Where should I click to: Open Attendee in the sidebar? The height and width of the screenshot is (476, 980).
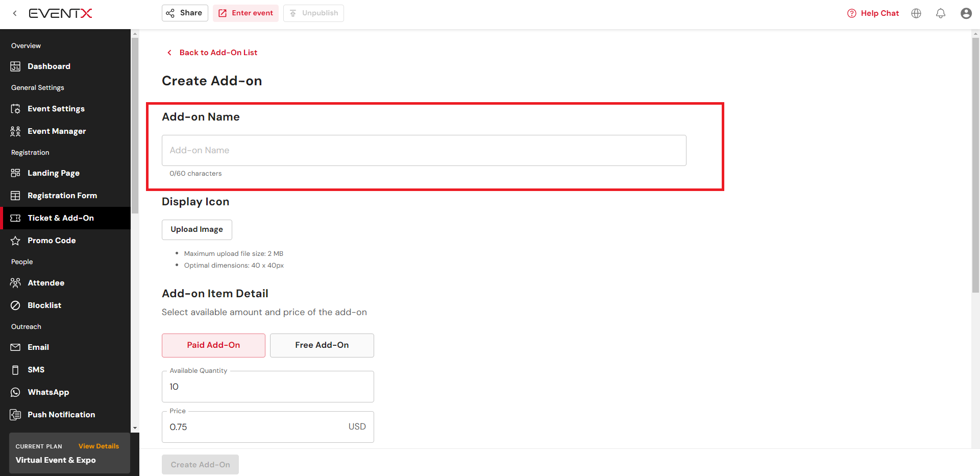coord(65,283)
